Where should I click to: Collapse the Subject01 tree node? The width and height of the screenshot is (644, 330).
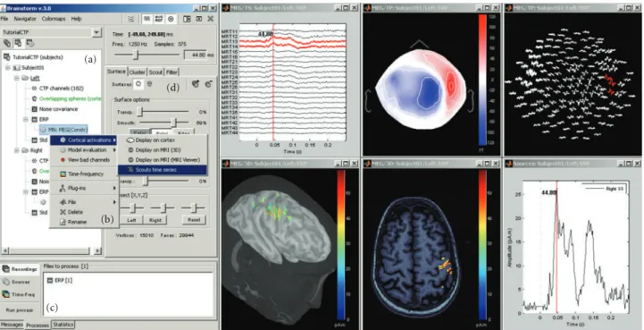(8, 67)
